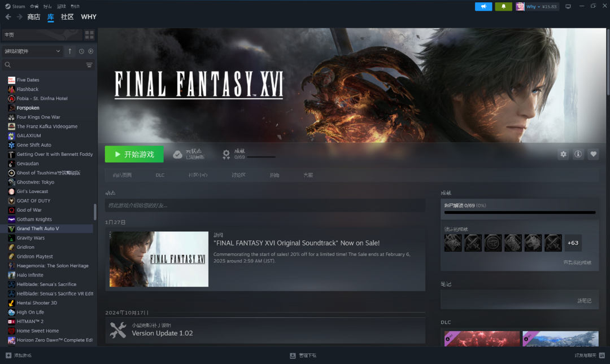Open game settings gear icon
Image resolution: width=610 pixels, height=364 pixels.
coord(563,155)
